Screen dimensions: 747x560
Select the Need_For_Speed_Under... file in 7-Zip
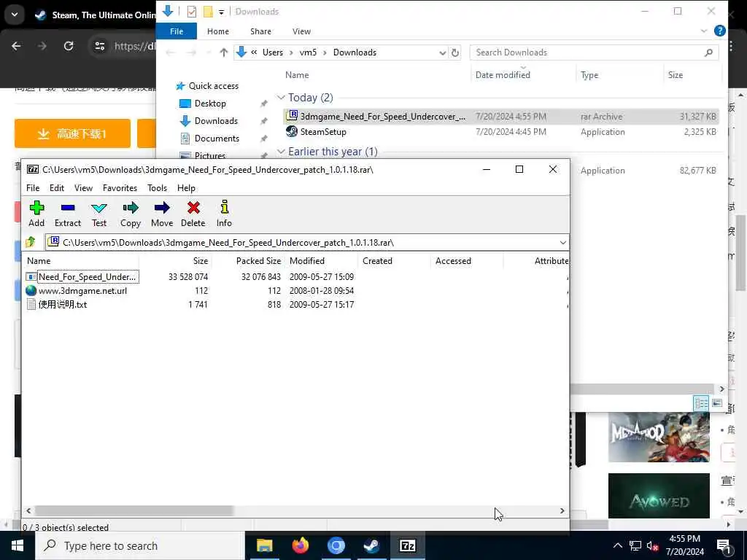click(x=82, y=276)
